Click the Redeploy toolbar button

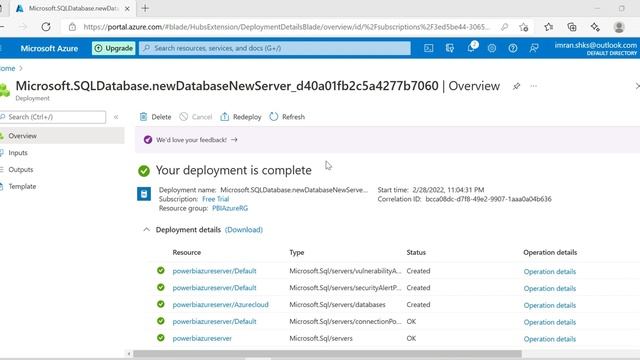tap(241, 117)
